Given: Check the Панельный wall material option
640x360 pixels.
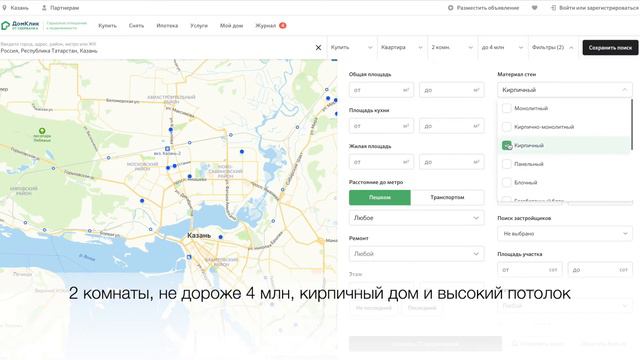Looking at the screenshot, I should 507,164.
